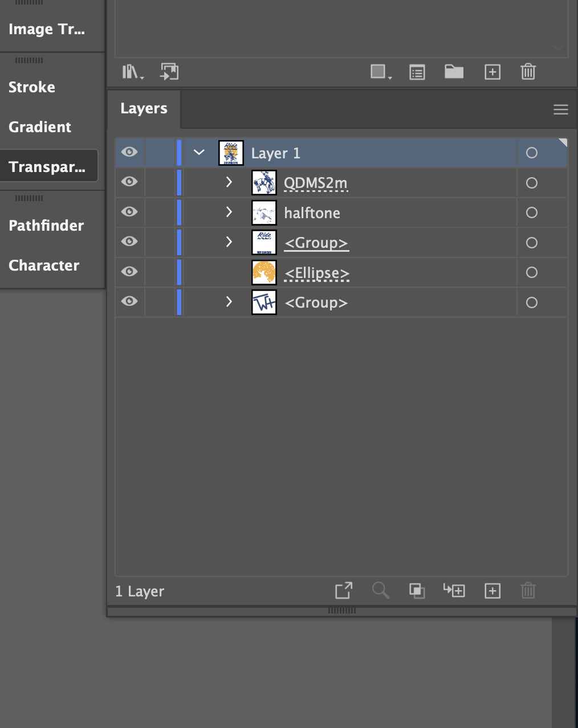Screen dimensions: 578x728
Task: Click Create New Layer button in Layers panel
Action: point(492,591)
